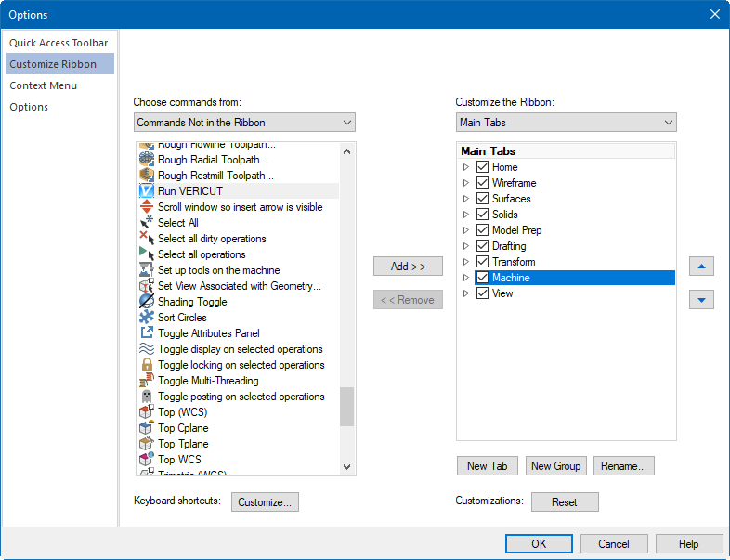Toggle the Surfaces tab checkbox
Screen dimensions: 730x560
482,199
